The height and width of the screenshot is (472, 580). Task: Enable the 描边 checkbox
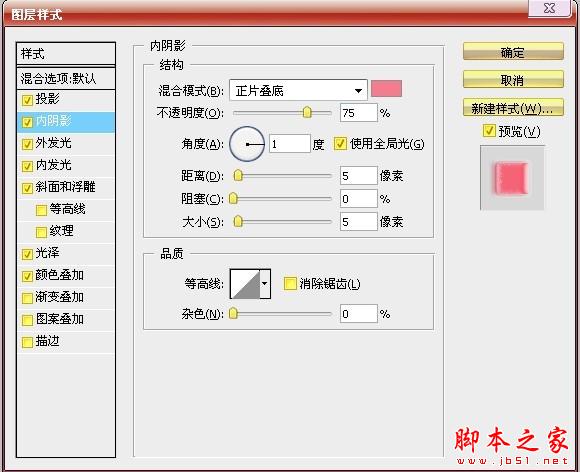pos(27,342)
